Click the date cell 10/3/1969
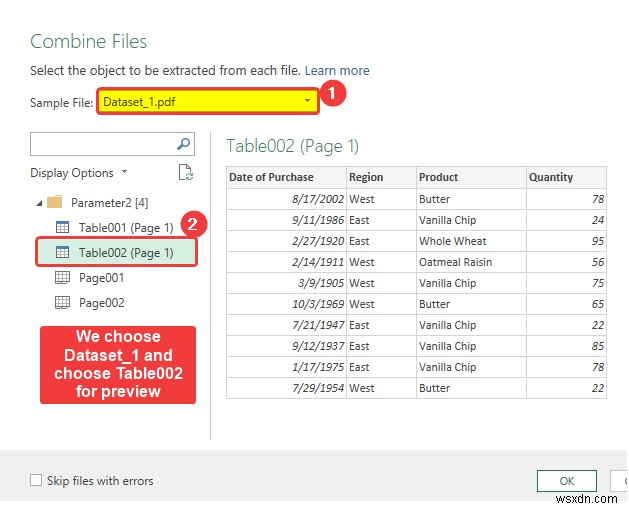The image size is (629, 509). (x=286, y=304)
